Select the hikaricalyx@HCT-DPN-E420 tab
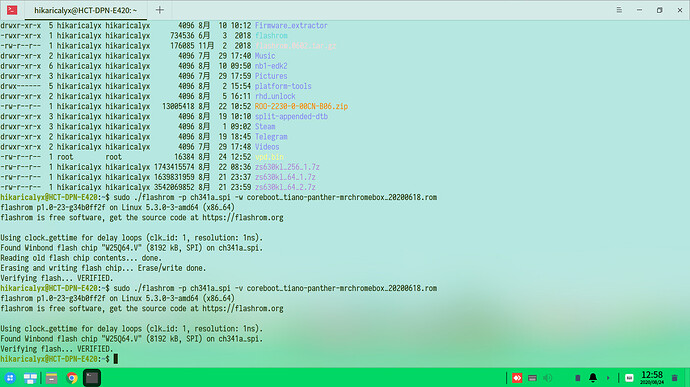The width and height of the screenshot is (690, 387). (85, 10)
